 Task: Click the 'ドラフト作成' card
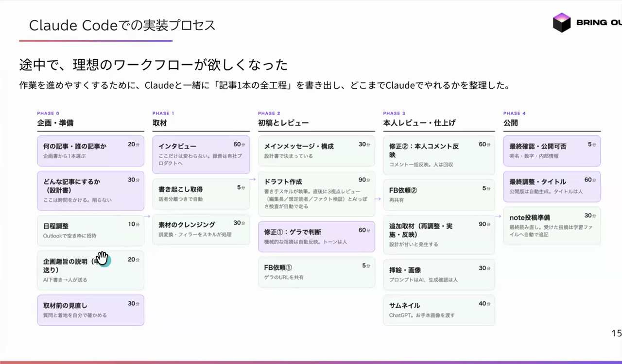click(x=316, y=194)
